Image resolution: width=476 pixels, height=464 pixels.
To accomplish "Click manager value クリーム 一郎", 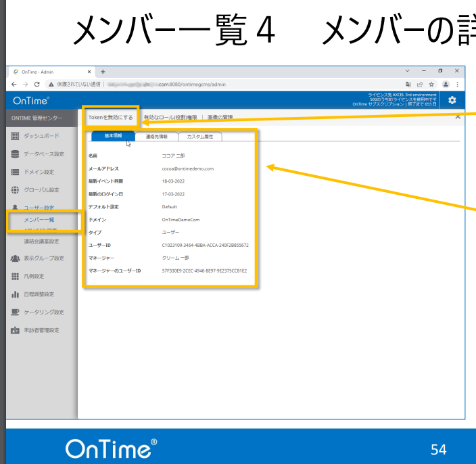I will tap(176, 258).
